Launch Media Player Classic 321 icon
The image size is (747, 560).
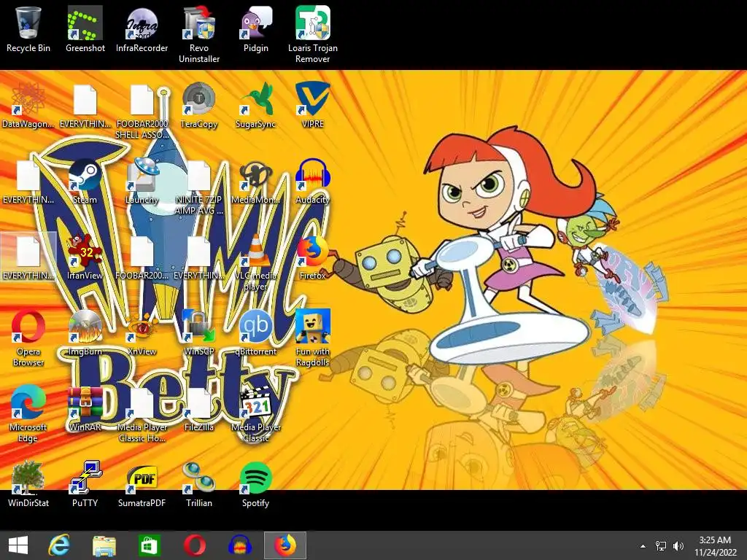[x=256, y=414]
